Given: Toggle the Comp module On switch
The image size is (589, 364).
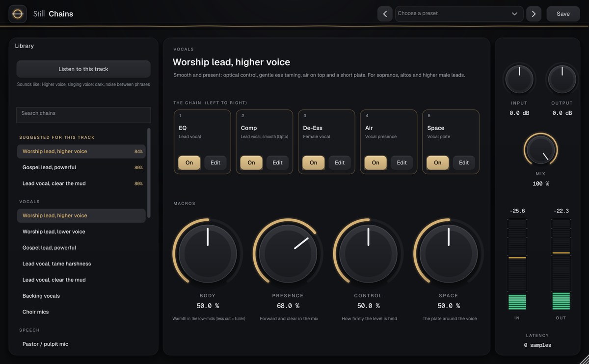Looking at the screenshot, I should (251, 163).
